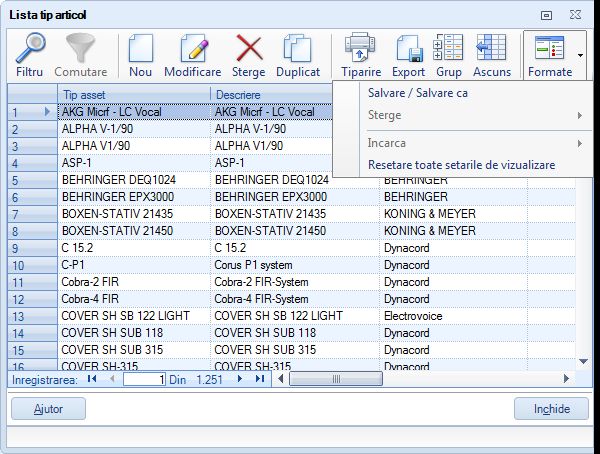The height and width of the screenshot is (454, 600).
Task: Duplicate the record with Duplicat
Action: click(298, 55)
